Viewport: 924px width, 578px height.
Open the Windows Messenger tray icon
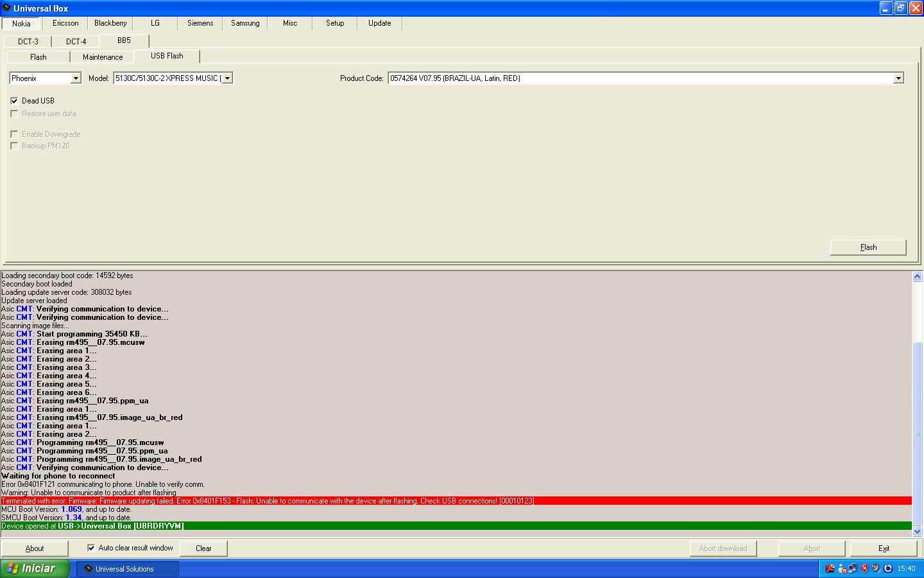coord(842,568)
